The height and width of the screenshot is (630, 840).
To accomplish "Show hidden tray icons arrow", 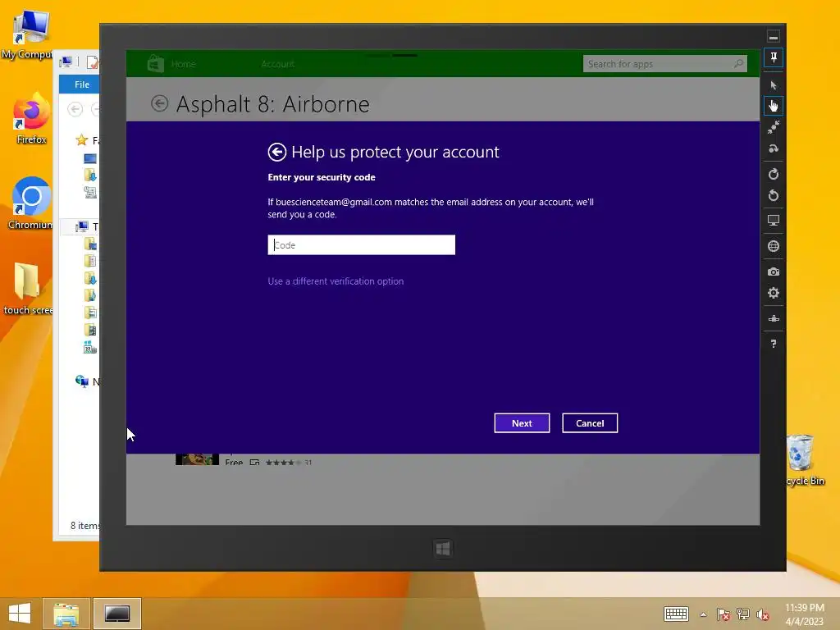I will [x=703, y=614].
